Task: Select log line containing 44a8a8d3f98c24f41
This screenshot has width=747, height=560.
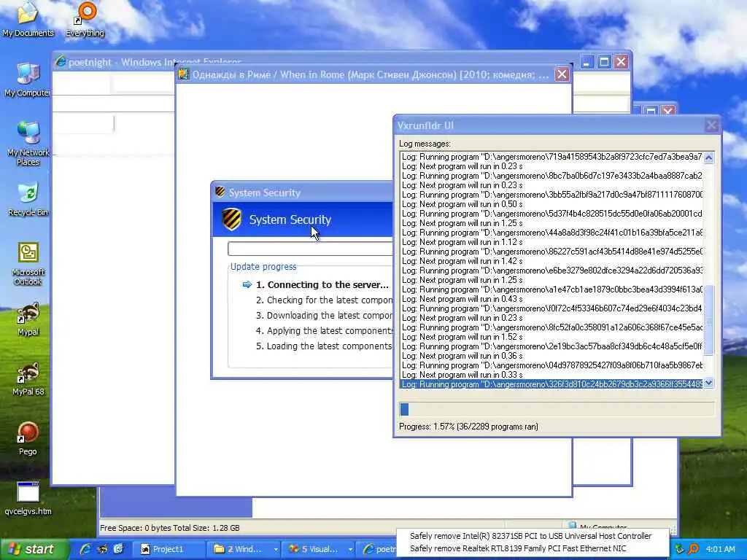Action: click(x=552, y=233)
